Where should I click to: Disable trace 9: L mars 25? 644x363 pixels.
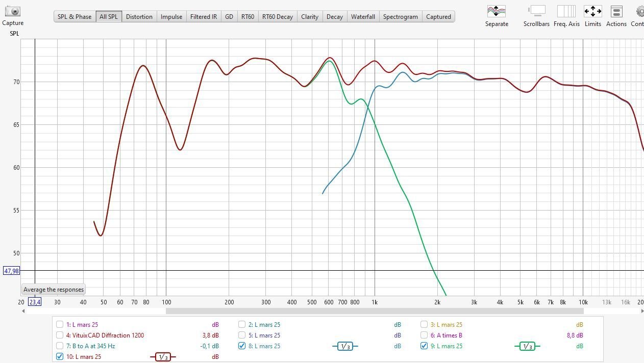(x=424, y=346)
